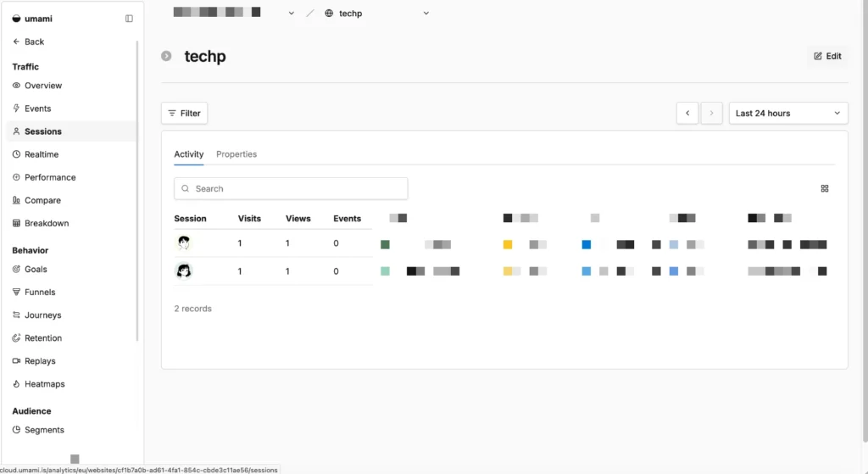
Task: Click the Views column header
Action: (x=298, y=218)
